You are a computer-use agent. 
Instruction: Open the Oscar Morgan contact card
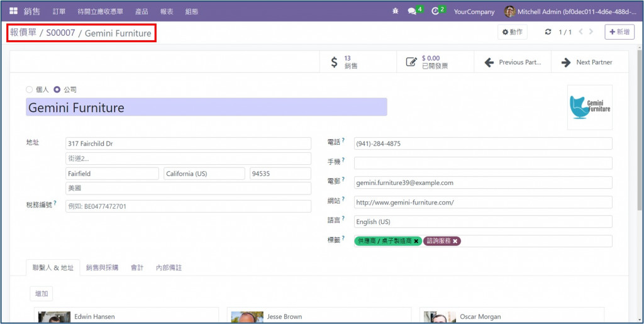512,315
